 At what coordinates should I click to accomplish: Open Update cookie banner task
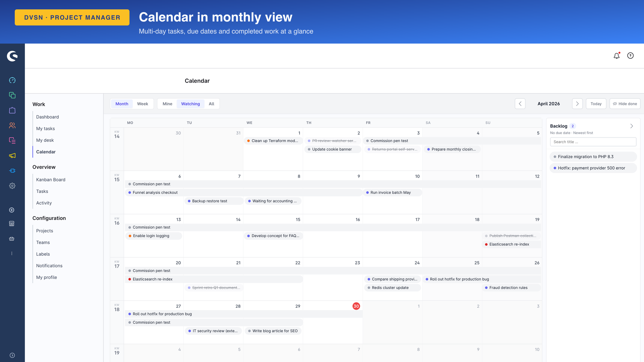332,149
